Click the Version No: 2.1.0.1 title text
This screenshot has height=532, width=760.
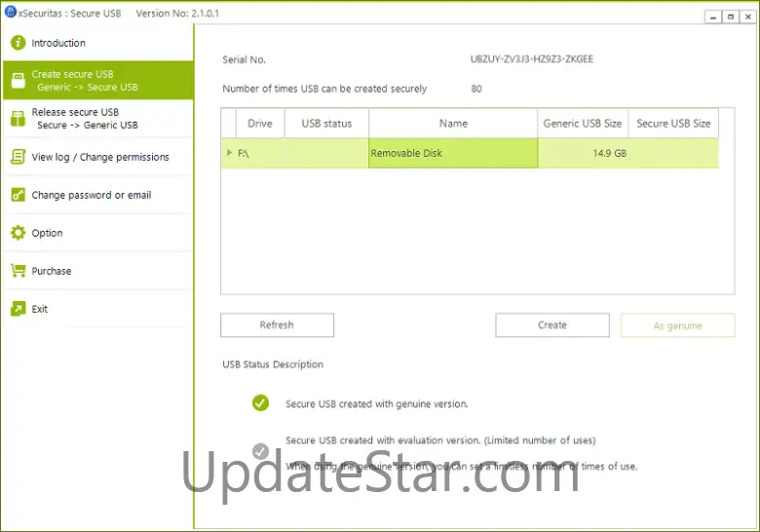coord(177,14)
